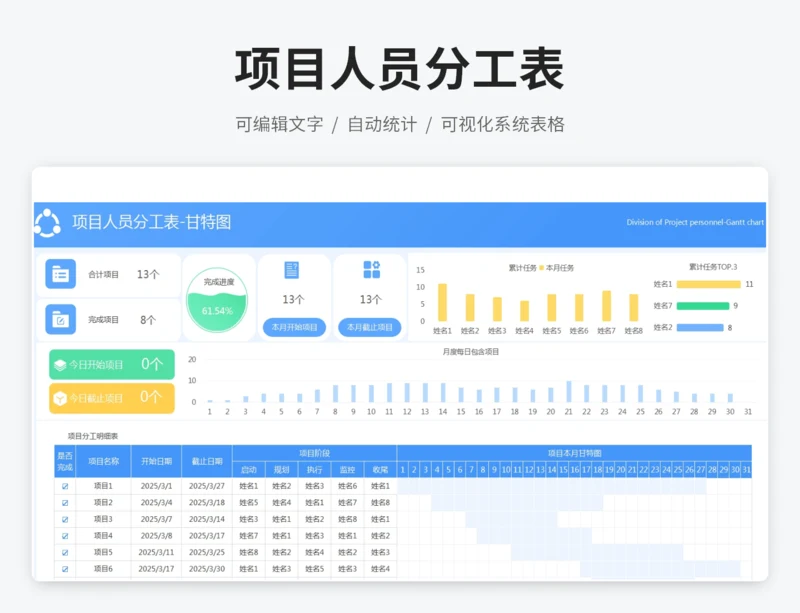Click the 61.54% completion progress gauge
800x613 pixels.
(217, 300)
